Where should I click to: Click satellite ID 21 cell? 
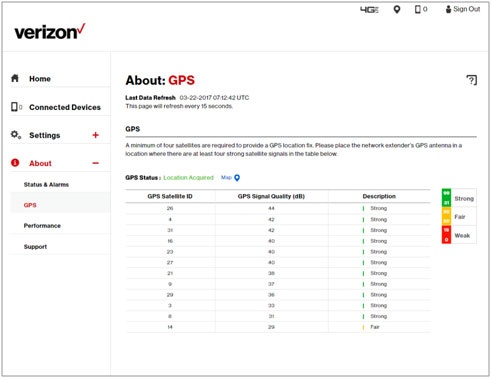[170, 273]
